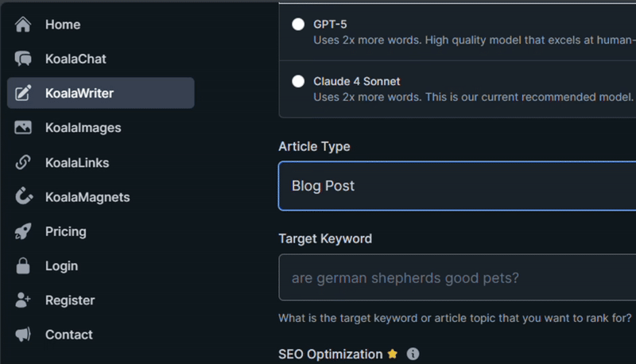Click the KoalaImages picture icon

click(23, 127)
